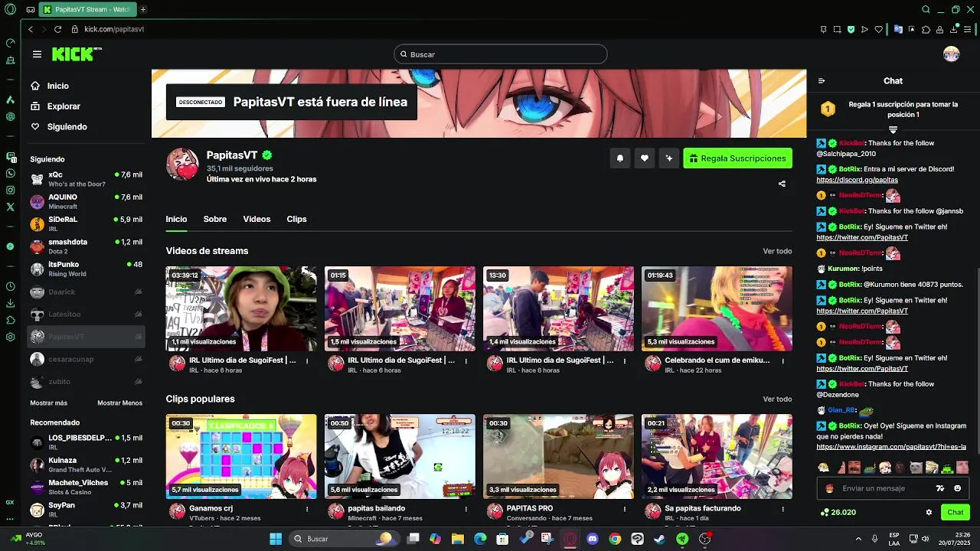Open options menu for Ganamos crj clip
This screenshot has width=980, height=551.
[307, 508]
